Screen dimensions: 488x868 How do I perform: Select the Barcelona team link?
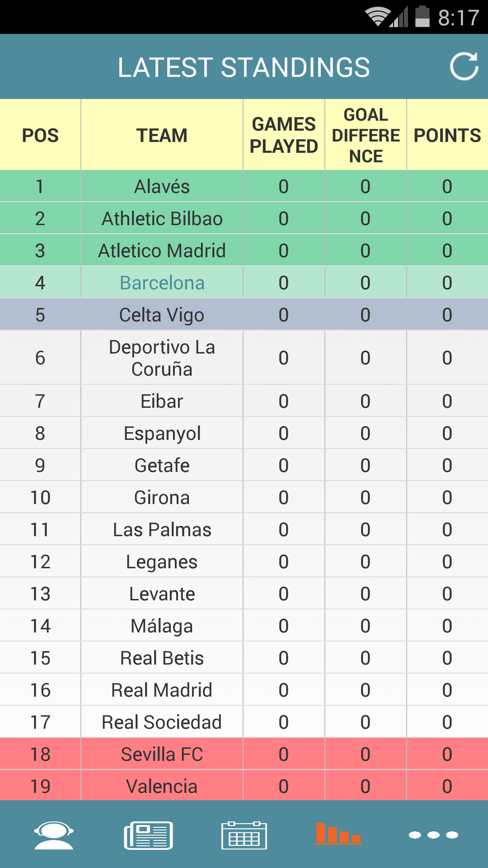point(162,283)
